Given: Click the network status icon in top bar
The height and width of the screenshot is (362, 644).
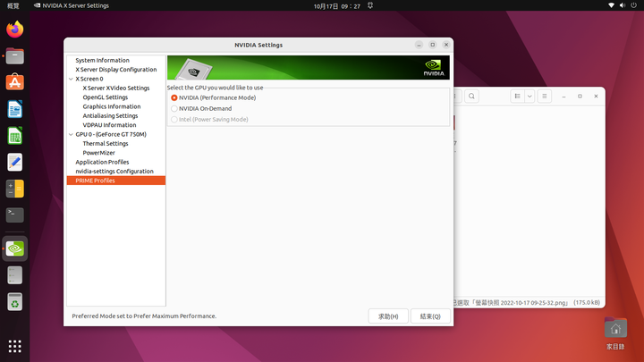Looking at the screenshot, I should 611,5.
